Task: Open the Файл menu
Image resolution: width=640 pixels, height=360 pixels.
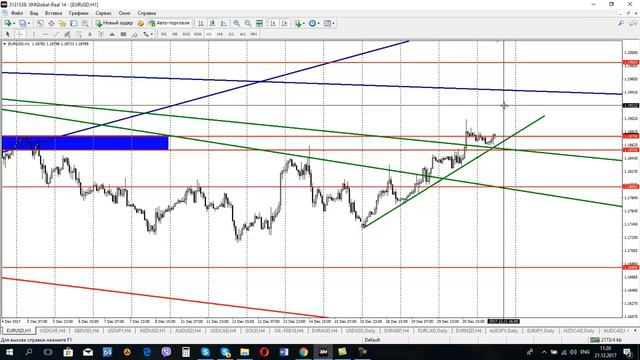Action: (x=17, y=13)
